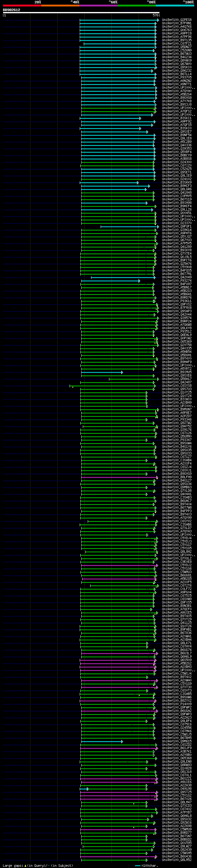Select label UniRef100_A7PYB7
The width and height of the screenshot is (197, 868).
pos(177,813)
